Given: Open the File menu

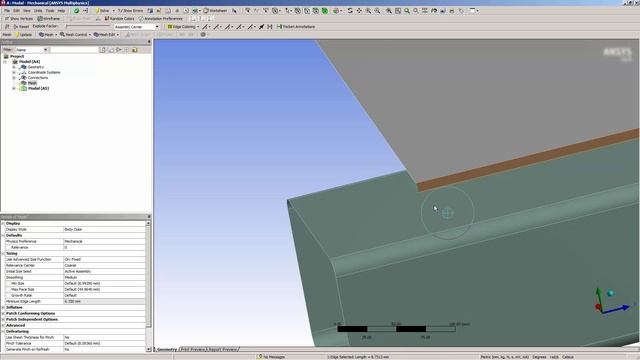Looking at the screenshot, I should tap(7, 11).
